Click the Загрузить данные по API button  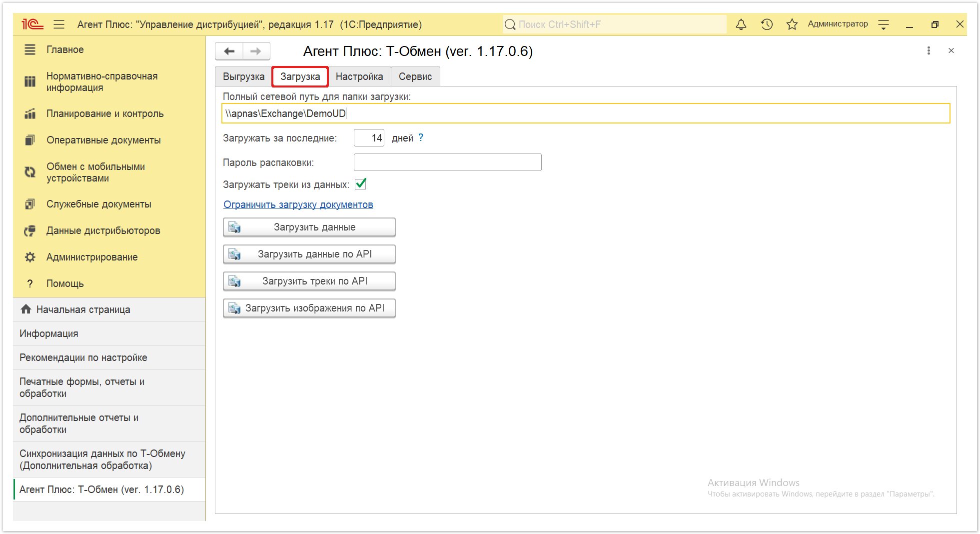tap(309, 254)
